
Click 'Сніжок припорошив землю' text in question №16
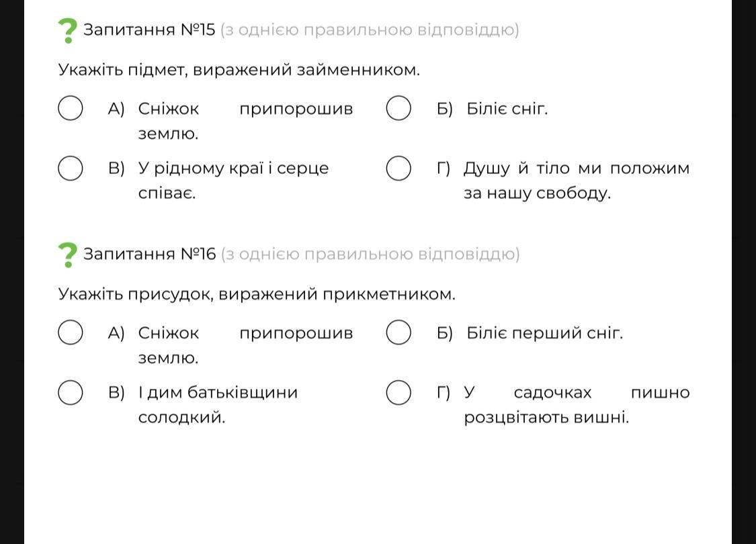[x=245, y=333]
